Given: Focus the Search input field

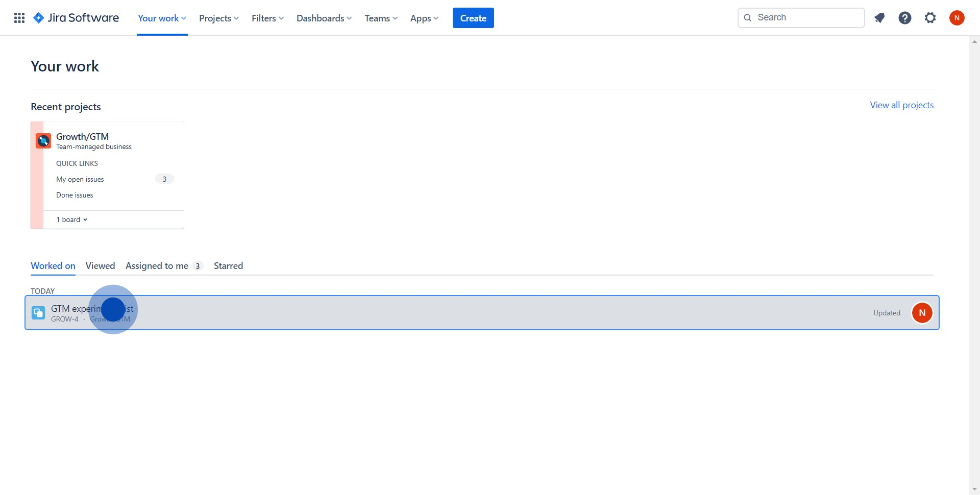Looking at the screenshot, I should tap(806, 18).
